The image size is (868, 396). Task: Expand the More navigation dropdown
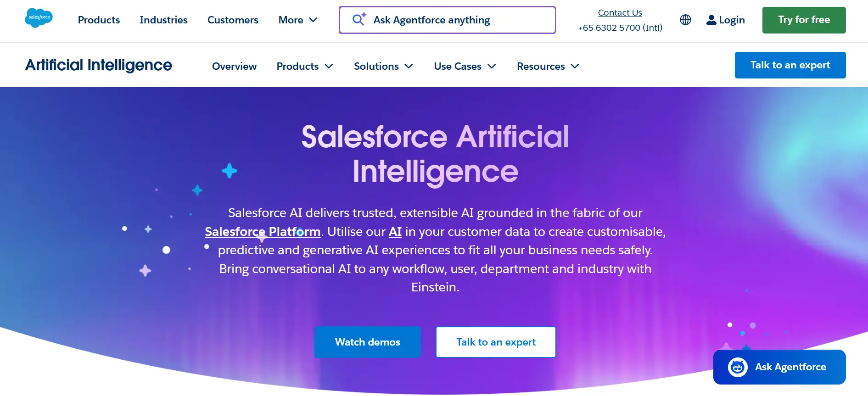297,20
